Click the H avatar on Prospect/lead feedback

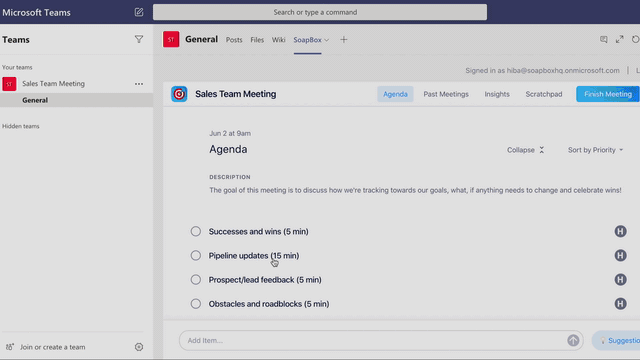click(x=620, y=280)
